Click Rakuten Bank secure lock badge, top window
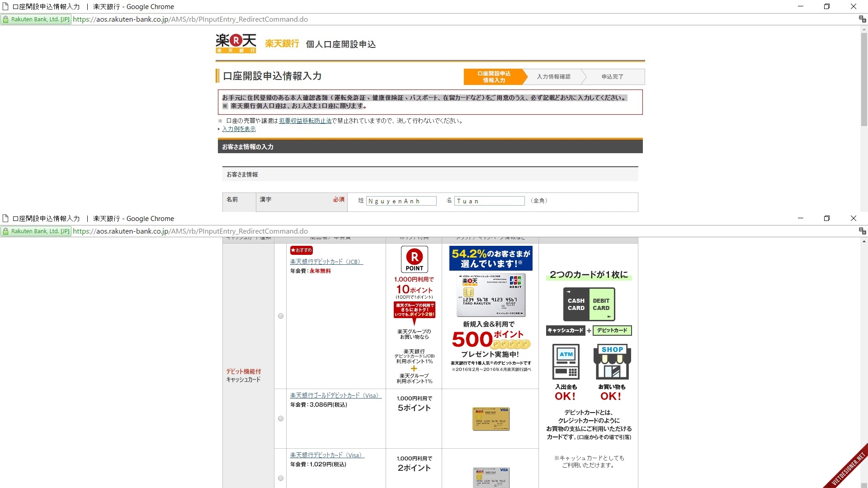The width and height of the screenshot is (868, 488). pos(36,19)
